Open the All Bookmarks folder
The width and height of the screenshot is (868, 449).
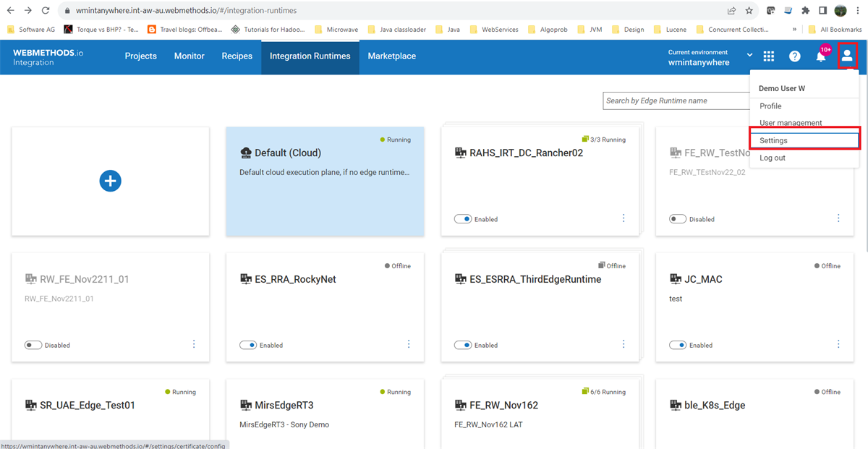(835, 30)
